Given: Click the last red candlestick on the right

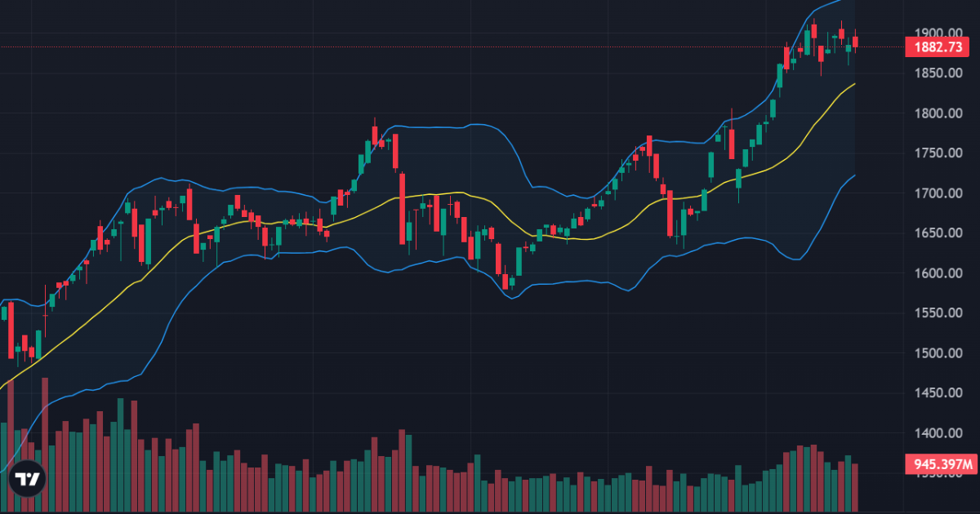Looking at the screenshot, I should (x=855, y=42).
